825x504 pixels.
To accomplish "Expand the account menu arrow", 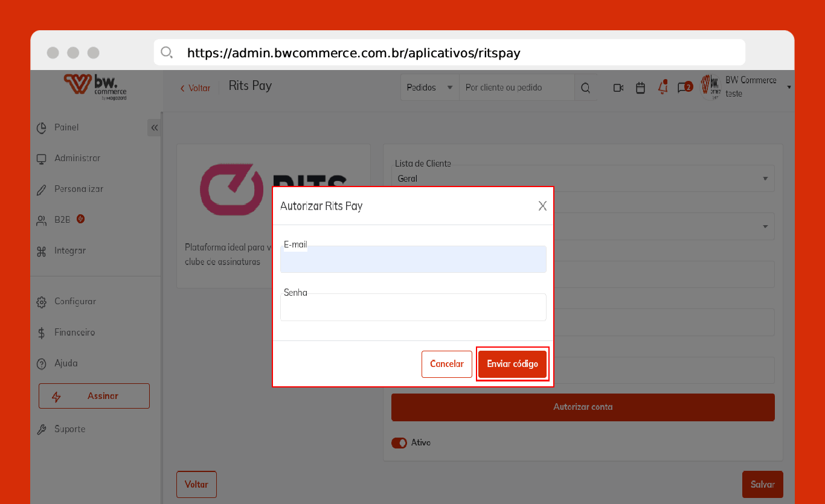I will [789, 88].
